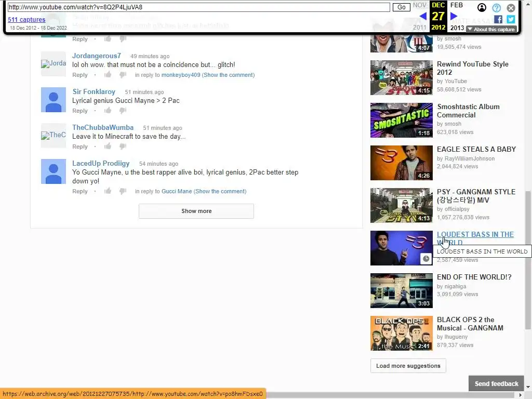The width and height of the screenshot is (532, 399).
Task: Go to previous capture with left blue arrow
Action: [423, 16]
